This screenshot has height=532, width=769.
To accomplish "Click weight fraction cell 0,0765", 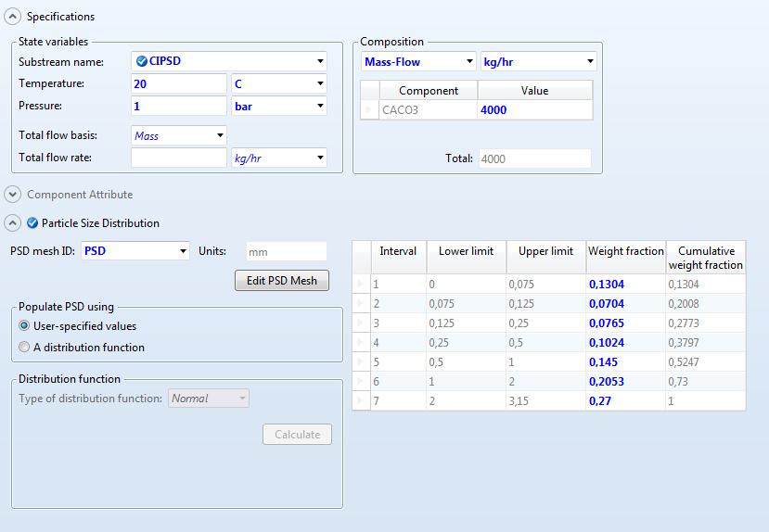I will pyautogui.click(x=626, y=323).
